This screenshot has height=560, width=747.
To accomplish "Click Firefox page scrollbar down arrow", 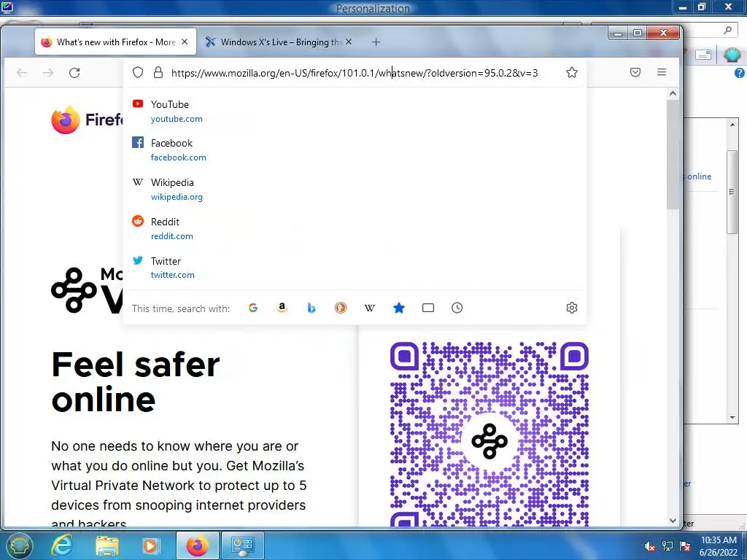I will [673, 521].
